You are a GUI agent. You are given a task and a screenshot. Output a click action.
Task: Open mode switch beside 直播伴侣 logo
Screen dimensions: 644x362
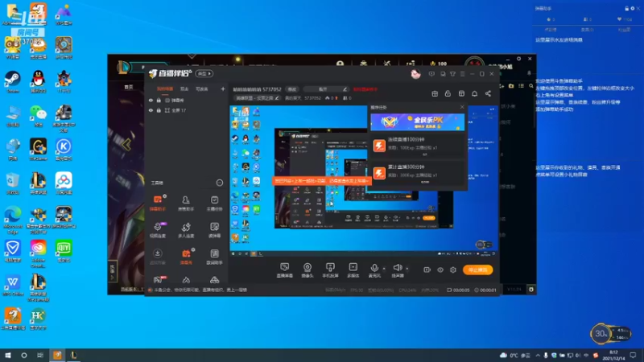pos(204,74)
